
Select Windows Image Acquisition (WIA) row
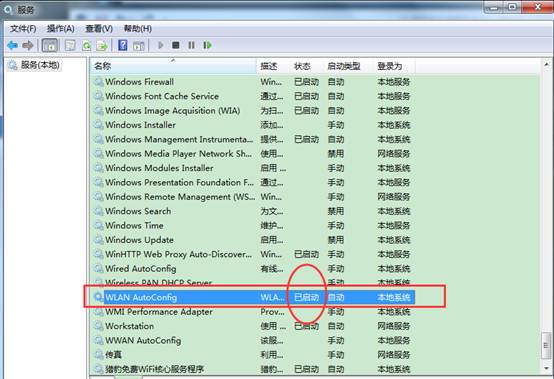tap(254, 111)
